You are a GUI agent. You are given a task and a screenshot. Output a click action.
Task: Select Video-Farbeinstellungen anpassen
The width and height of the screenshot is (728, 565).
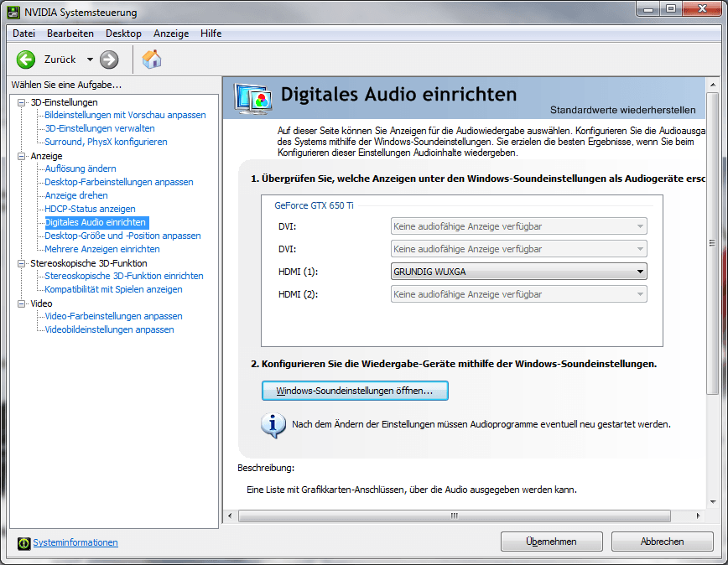click(113, 317)
